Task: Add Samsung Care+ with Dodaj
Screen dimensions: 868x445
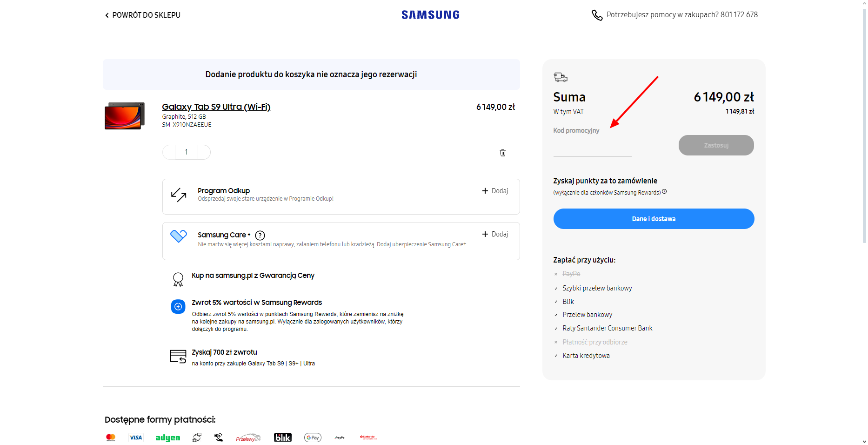Action: click(495, 234)
